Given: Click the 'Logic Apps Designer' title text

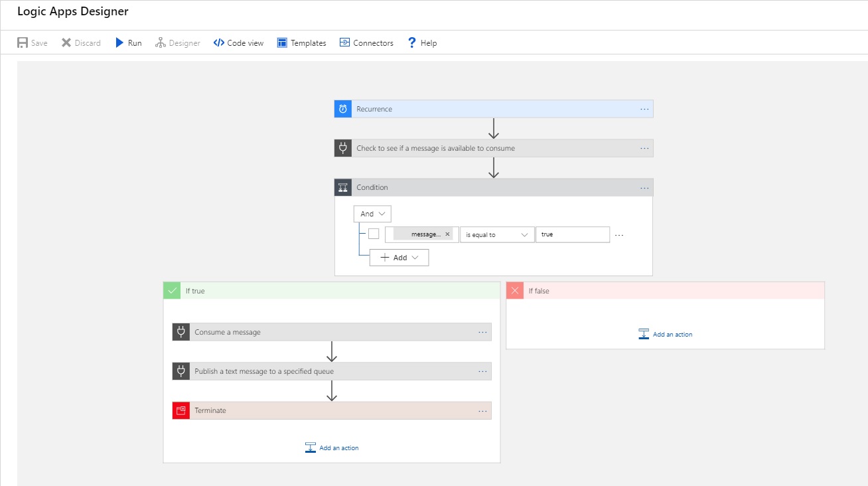Looking at the screenshot, I should coord(73,11).
